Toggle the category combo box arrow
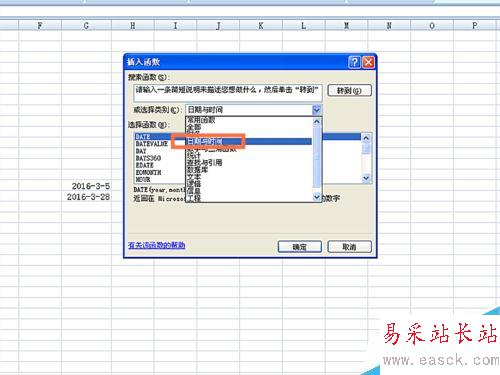 click(x=317, y=110)
